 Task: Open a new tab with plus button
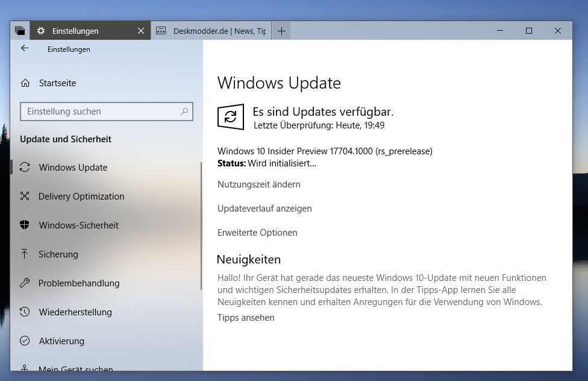pos(281,31)
